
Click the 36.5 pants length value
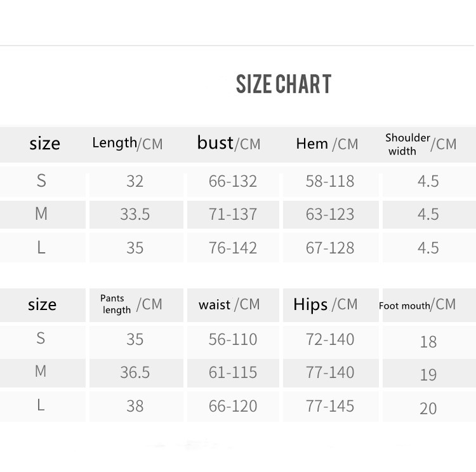(x=135, y=372)
